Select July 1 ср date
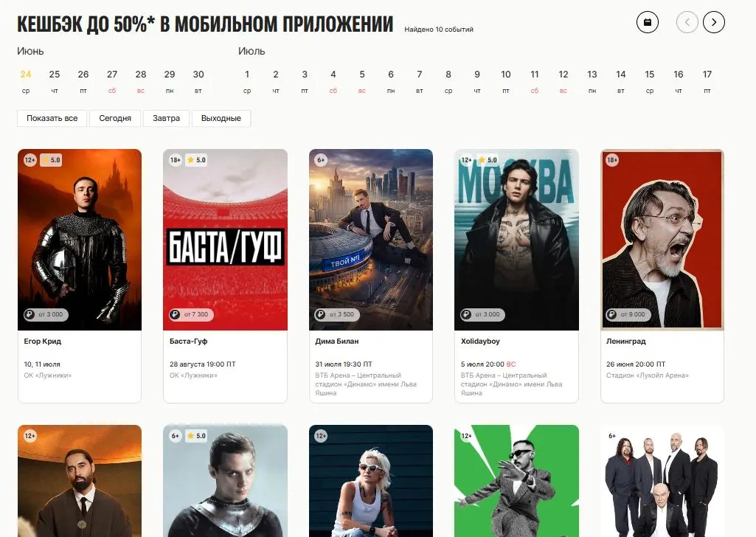The height and width of the screenshot is (537, 756). [x=247, y=81]
